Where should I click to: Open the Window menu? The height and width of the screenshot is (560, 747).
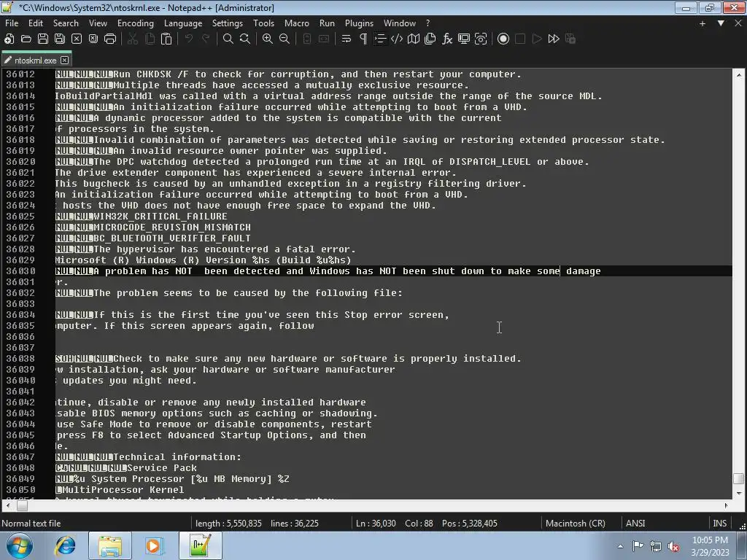click(x=400, y=23)
